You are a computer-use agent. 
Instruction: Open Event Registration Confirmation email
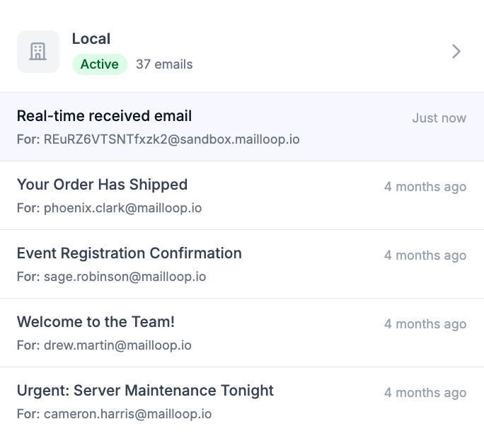[129, 253]
